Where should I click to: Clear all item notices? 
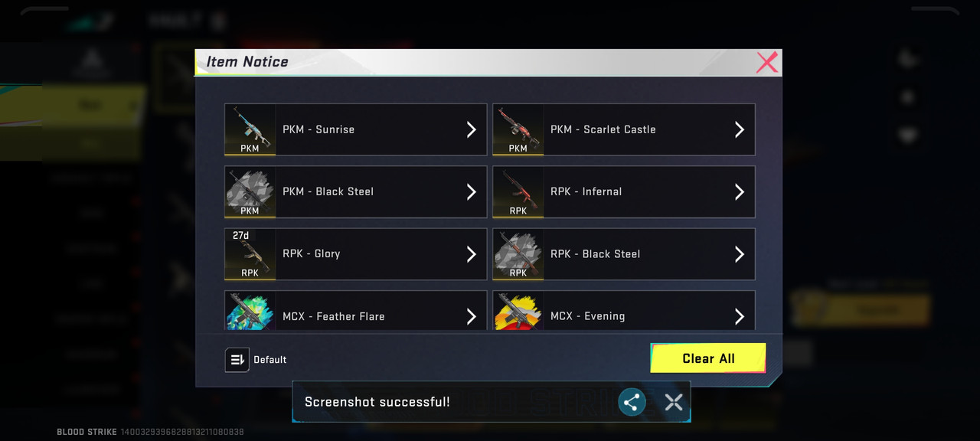(708, 358)
